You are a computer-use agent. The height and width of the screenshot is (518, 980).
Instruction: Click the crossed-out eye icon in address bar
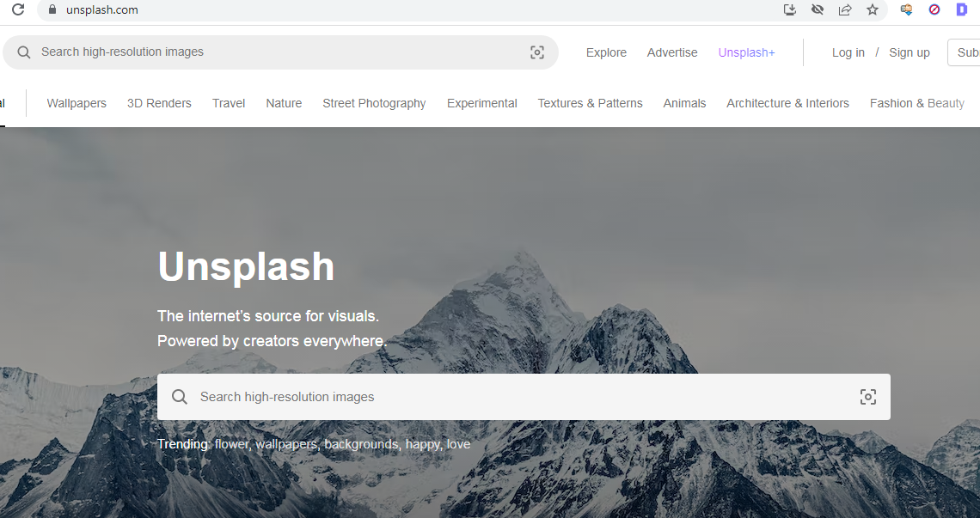[818, 9]
